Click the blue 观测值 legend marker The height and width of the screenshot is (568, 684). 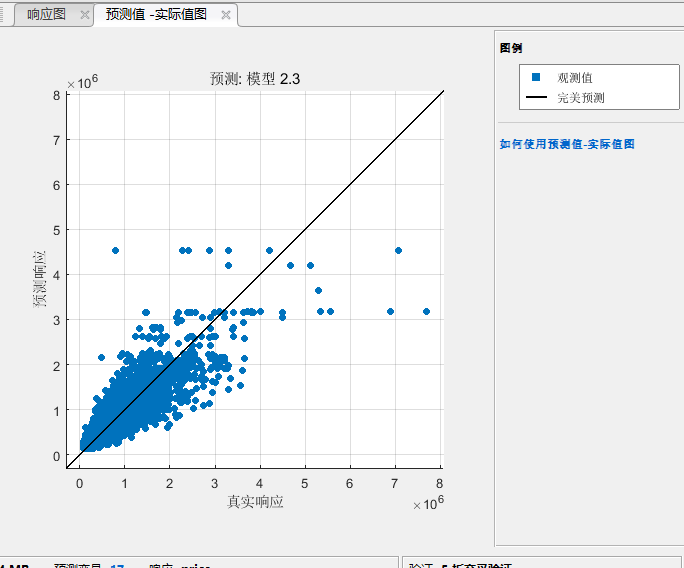[x=535, y=77]
